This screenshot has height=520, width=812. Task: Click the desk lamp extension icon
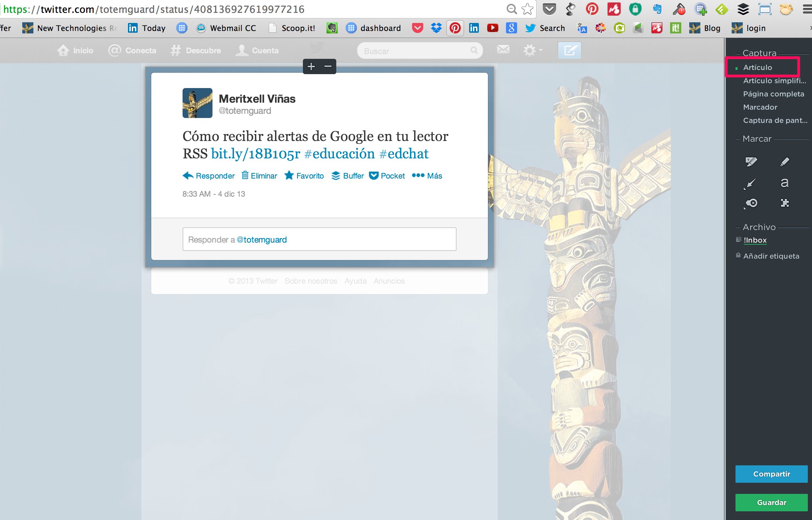coord(571,9)
